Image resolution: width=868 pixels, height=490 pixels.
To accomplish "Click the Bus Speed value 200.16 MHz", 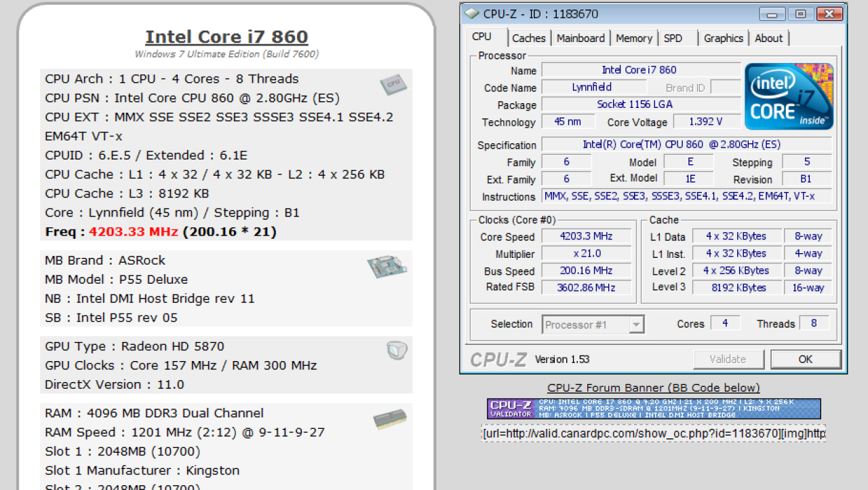I will pos(586,270).
